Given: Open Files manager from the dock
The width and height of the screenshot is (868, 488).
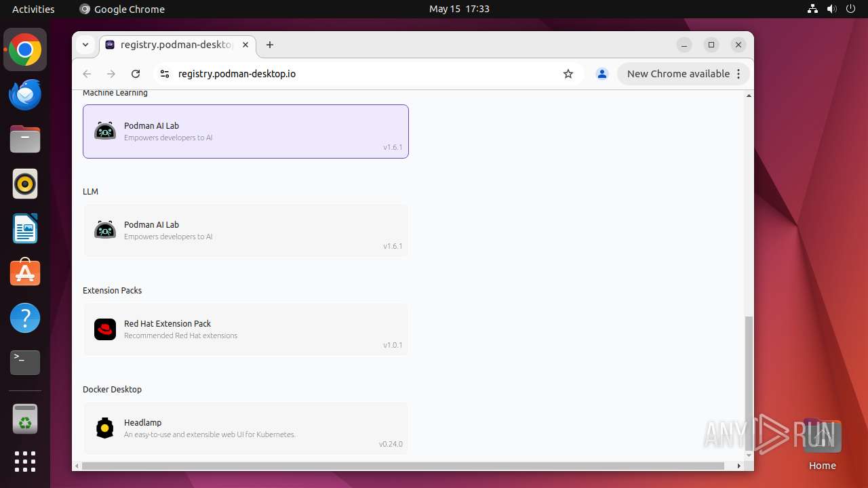Looking at the screenshot, I should (25, 140).
